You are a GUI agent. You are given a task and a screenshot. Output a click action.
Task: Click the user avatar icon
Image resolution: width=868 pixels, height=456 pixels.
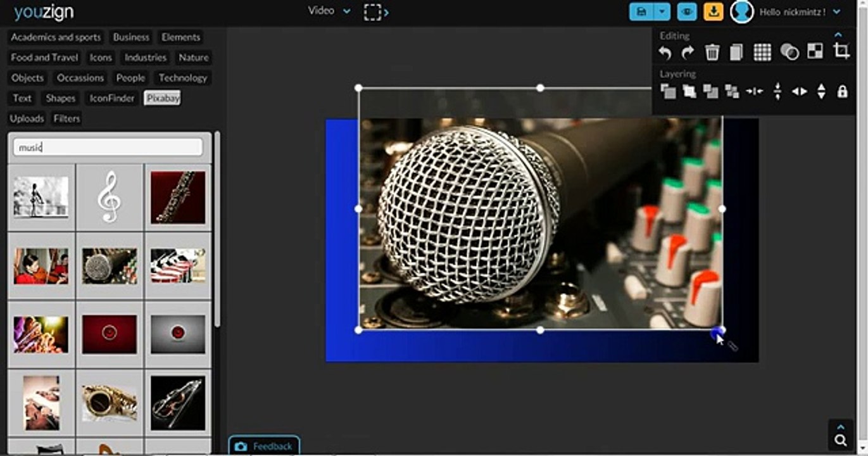(742, 11)
